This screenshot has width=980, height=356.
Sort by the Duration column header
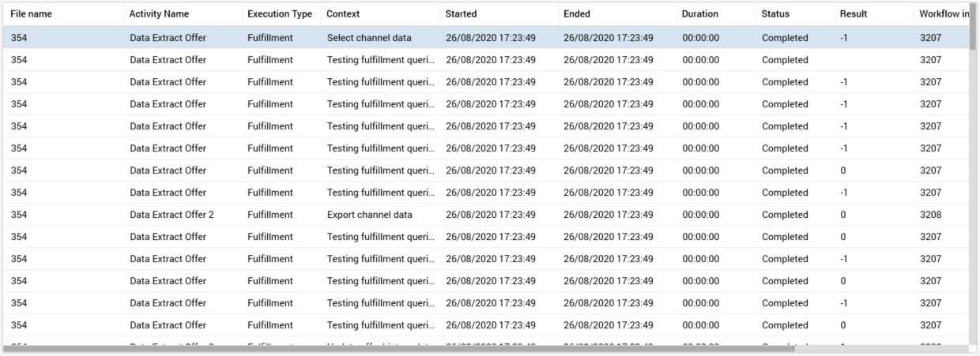[x=700, y=14]
